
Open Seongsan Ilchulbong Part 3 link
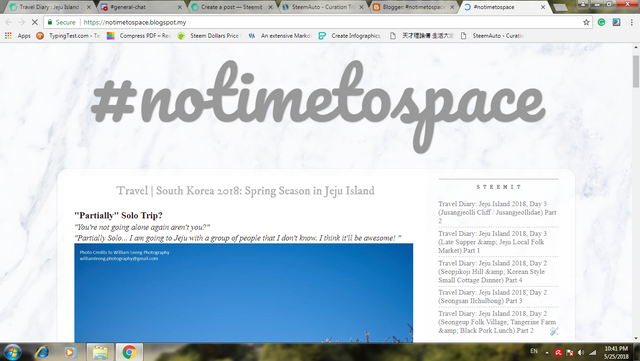coord(493,296)
